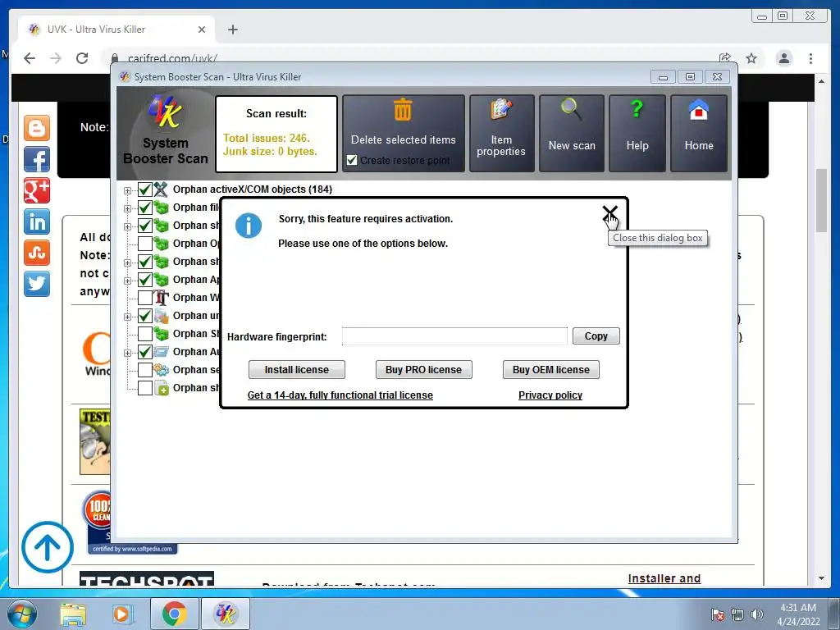This screenshot has width=840, height=630.
Task: Click the window icon beside Orphan Au
Action: pyautogui.click(x=161, y=352)
